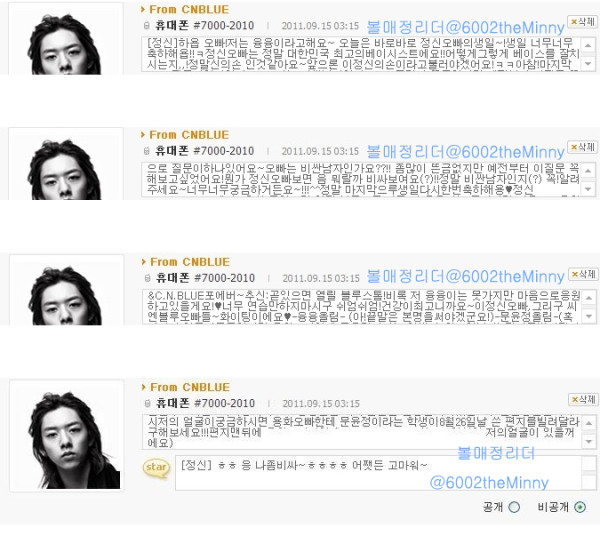This screenshot has width=600, height=536.
Task: Click the first message's profile thumbnail
Action: [x=66, y=39]
